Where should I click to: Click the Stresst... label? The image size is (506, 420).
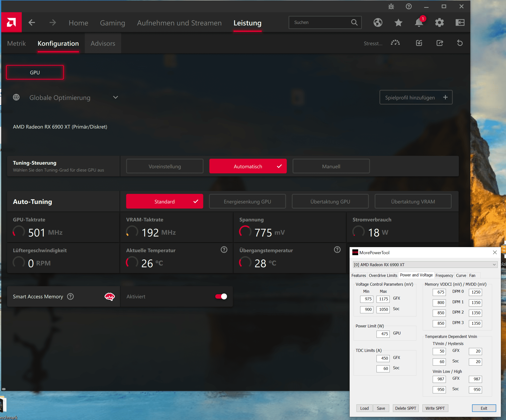point(373,43)
